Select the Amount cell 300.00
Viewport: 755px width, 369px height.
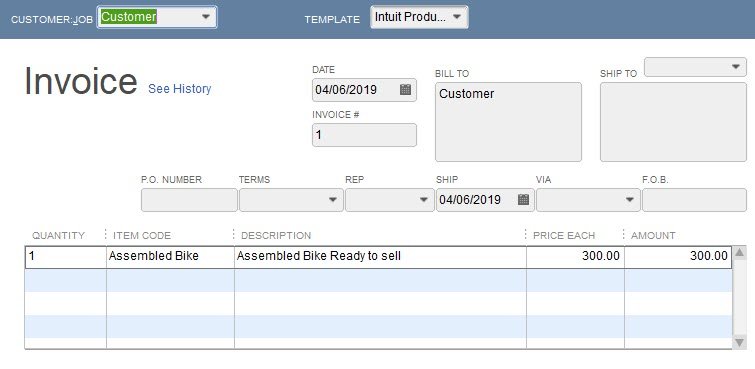tap(677, 256)
